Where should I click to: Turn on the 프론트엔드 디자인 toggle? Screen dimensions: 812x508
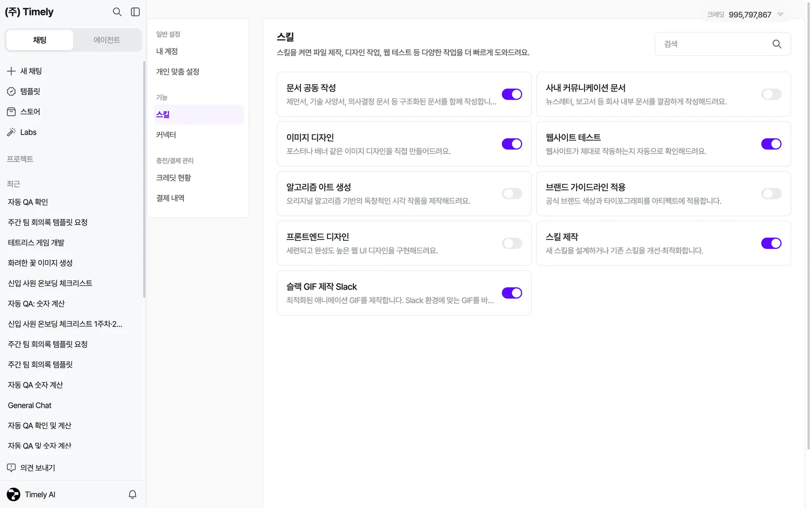512,243
